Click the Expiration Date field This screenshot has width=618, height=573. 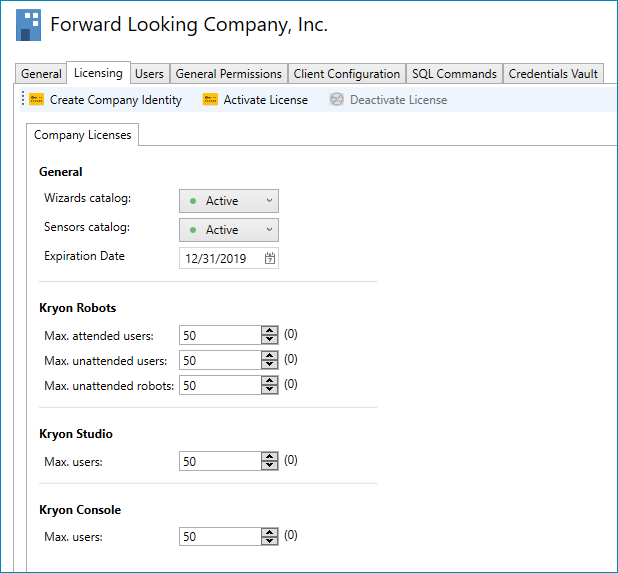[229, 259]
